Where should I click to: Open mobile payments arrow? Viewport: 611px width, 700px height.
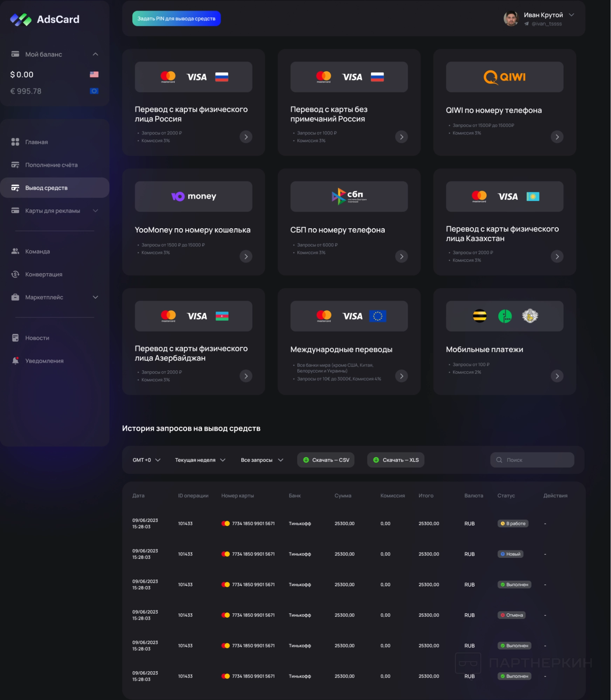coord(557,376)
